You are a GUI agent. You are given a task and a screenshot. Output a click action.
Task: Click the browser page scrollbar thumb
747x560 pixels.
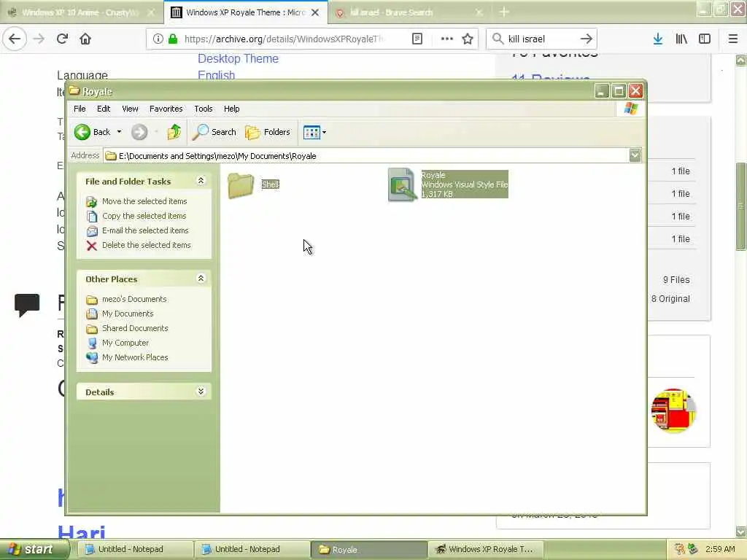pos(740,206)
